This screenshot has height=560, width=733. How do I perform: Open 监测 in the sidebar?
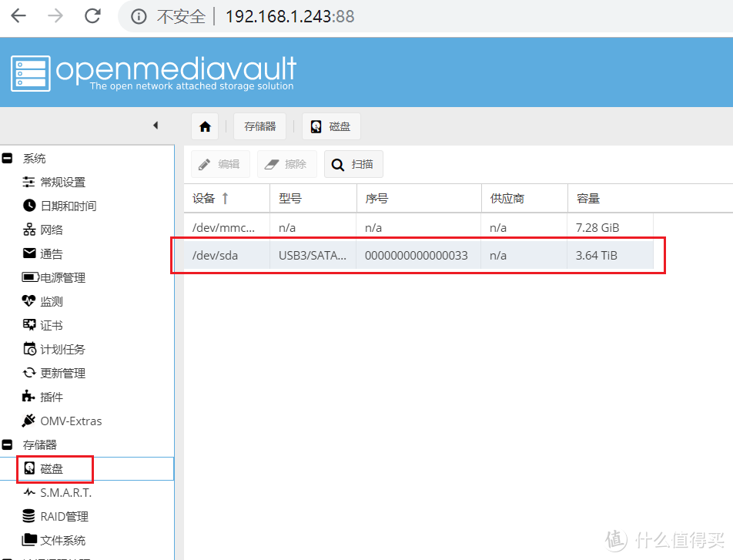tap(42, 301)
